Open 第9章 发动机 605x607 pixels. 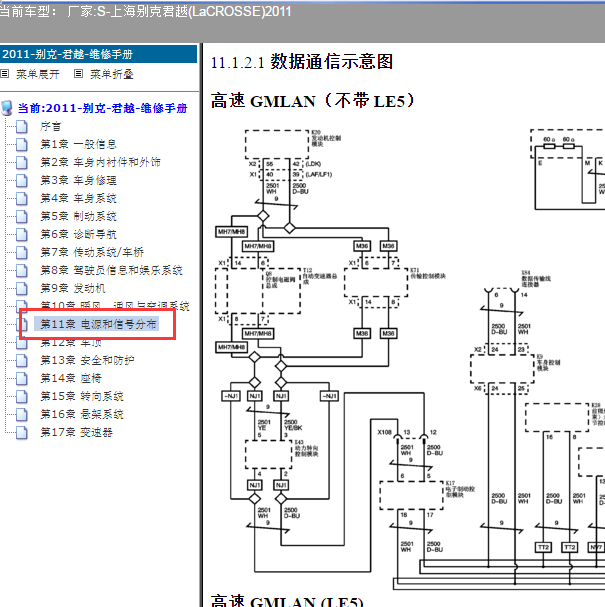(x=73, y=288)
